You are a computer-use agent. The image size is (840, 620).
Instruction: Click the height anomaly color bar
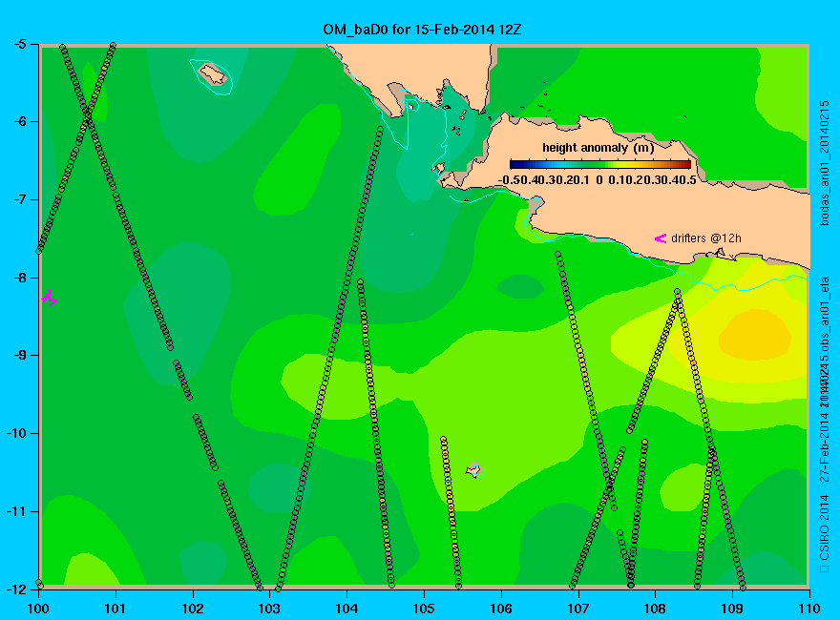(600, 164)
